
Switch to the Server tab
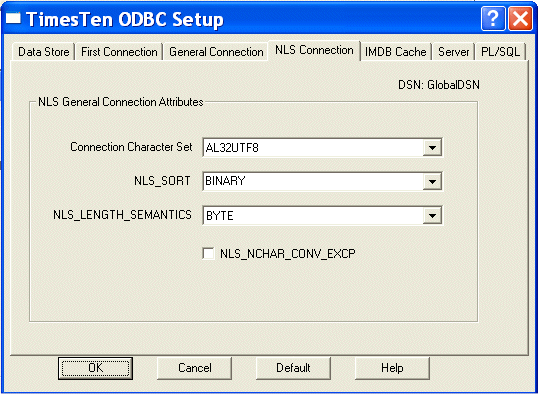(453, 52)
